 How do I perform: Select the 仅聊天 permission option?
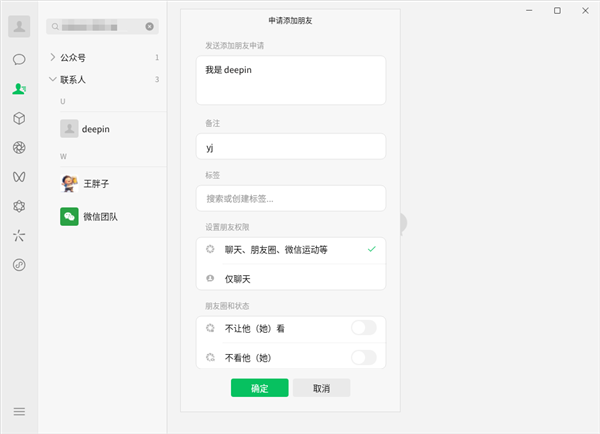tap(291, 277)
